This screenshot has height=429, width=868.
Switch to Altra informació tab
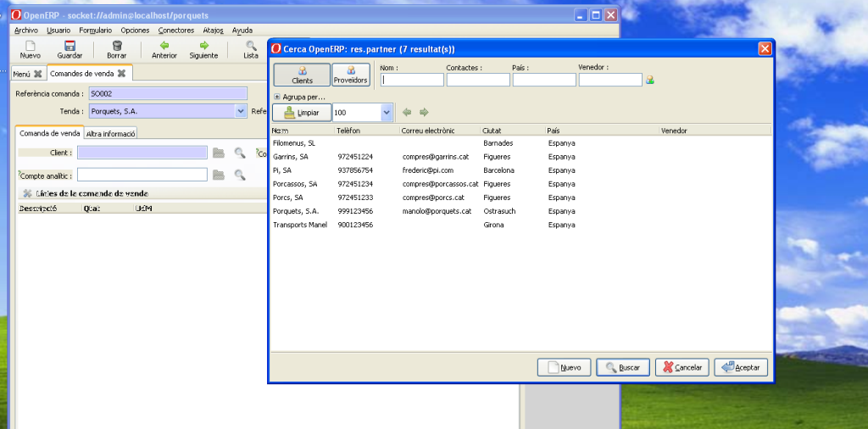click(x=111, y=133)
